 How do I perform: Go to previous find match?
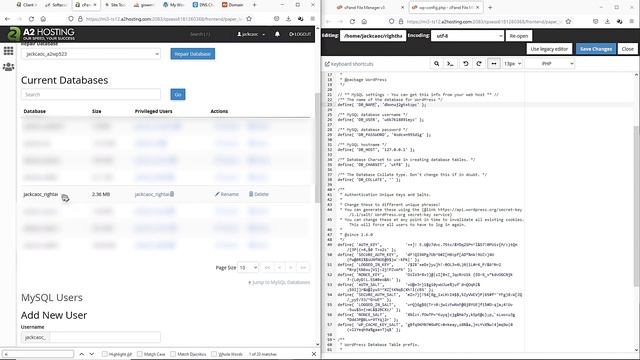pos(82,354)
